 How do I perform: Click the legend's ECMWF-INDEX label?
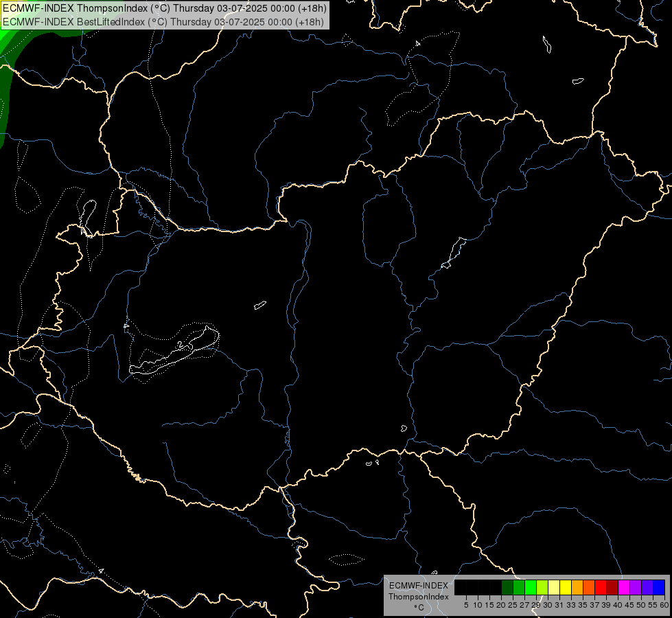(x=419, y=586)
